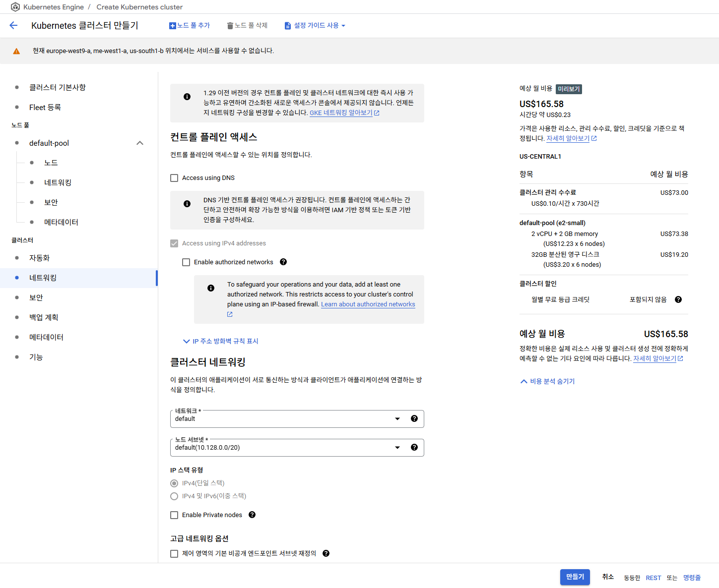
Task: Open 설정 가이드 사용 dropdown menu
Action: click(315, 25)
